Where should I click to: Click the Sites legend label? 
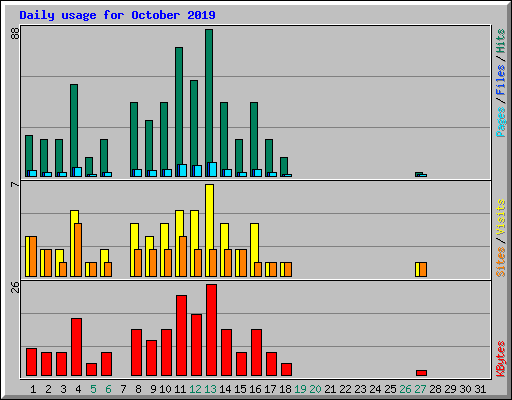[501, 262]
